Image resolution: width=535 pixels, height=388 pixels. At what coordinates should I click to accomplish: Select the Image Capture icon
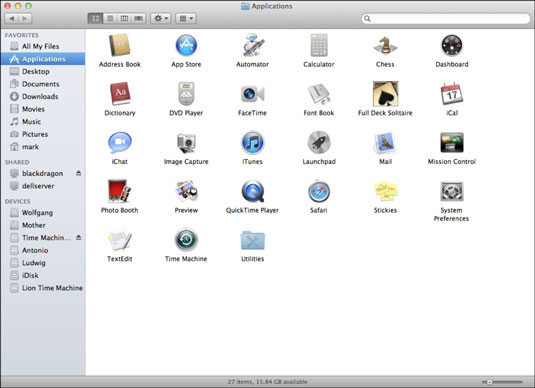tap(186, 143)
